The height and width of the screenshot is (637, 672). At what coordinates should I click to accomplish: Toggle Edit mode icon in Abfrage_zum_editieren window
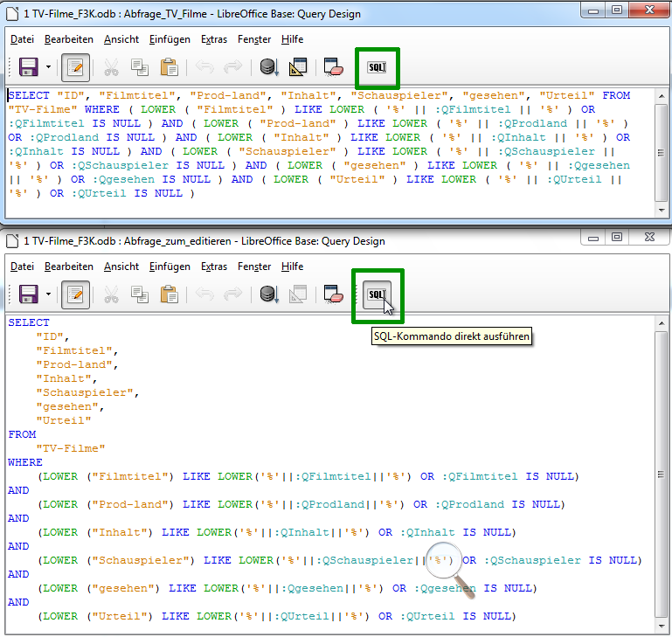click(x=75, y=294)
